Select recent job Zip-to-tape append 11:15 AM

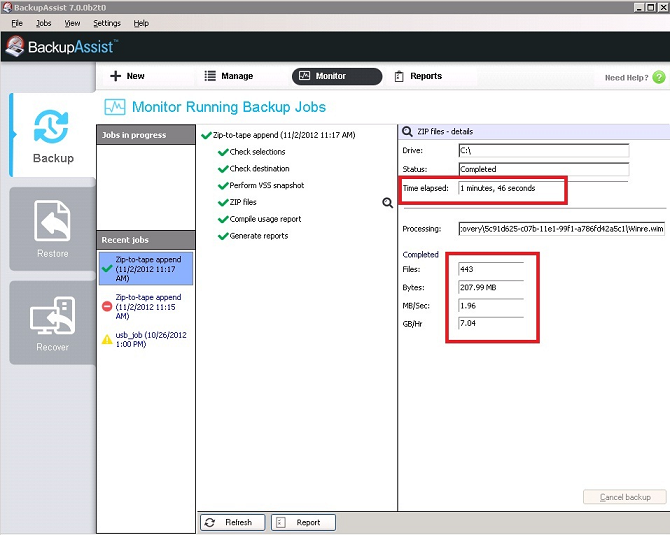coord(146,306)
